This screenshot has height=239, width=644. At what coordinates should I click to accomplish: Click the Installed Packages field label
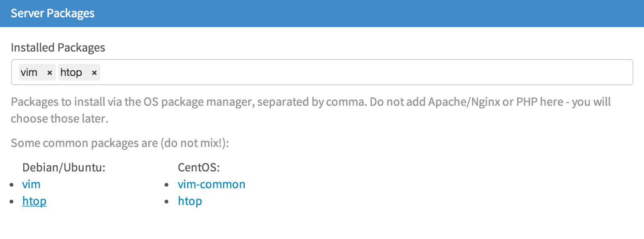[x=58, y=47]
